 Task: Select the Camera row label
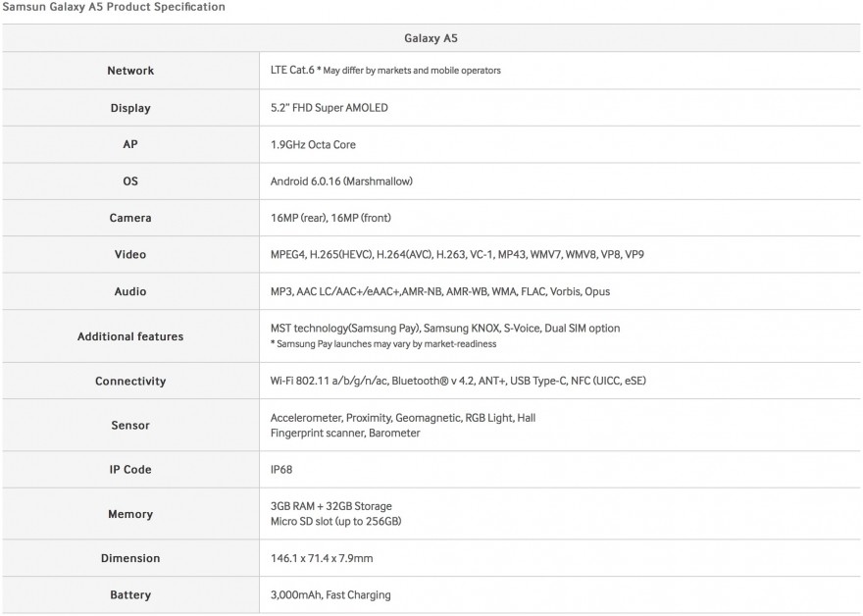pyautogui.click(x=130, y=218)
